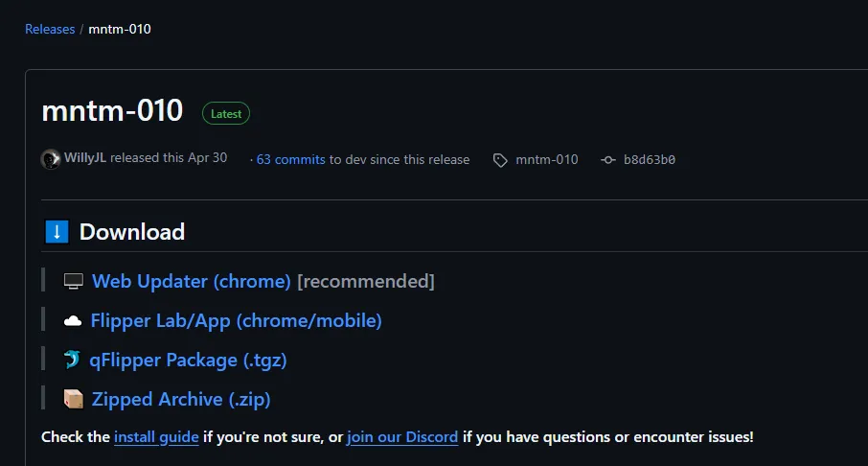Click the tag icon beside mntm-010
The image size is (868, 466).
point(500,160)
